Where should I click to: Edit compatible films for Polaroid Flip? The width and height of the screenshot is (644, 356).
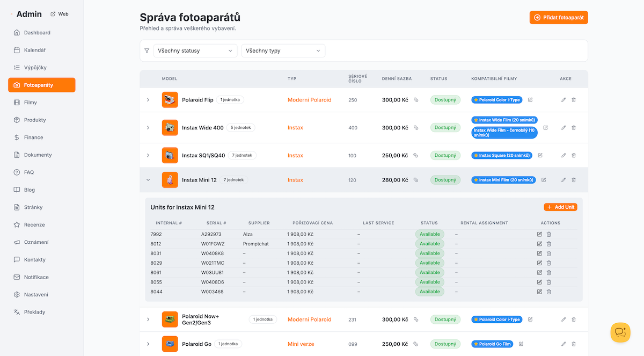(x=530, y=100)
